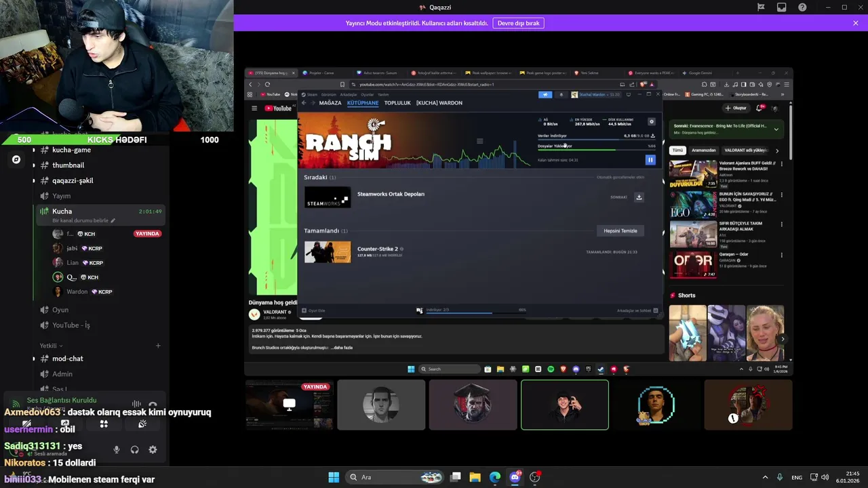Open Windows Start button on taskbar
The image size is (868, 488).
[x=334, y=477]
